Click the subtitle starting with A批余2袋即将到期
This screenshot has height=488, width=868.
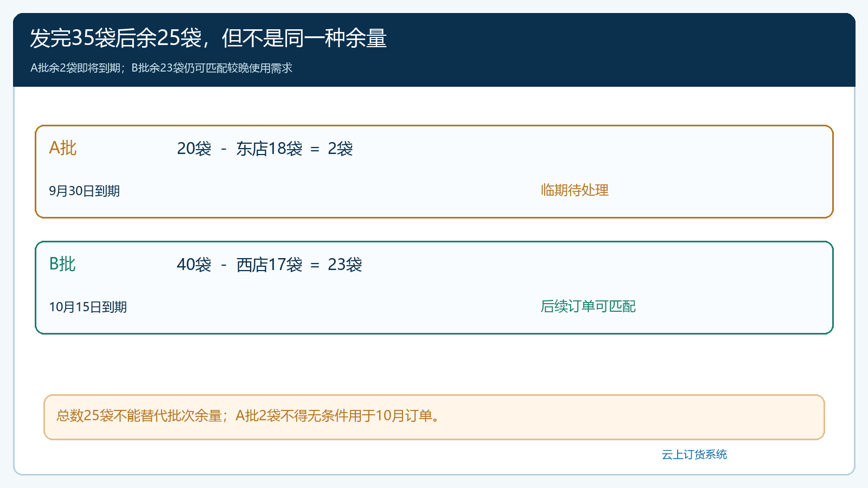[x=162, y=68]
